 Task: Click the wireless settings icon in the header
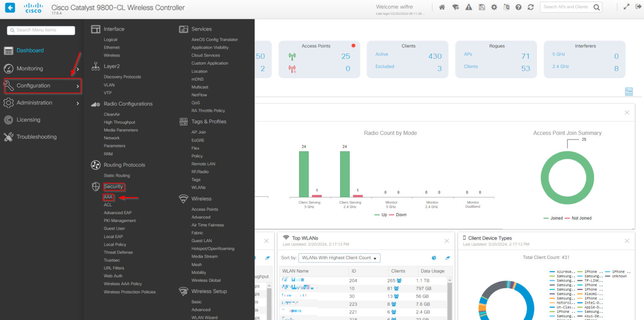tap(455, 7)
